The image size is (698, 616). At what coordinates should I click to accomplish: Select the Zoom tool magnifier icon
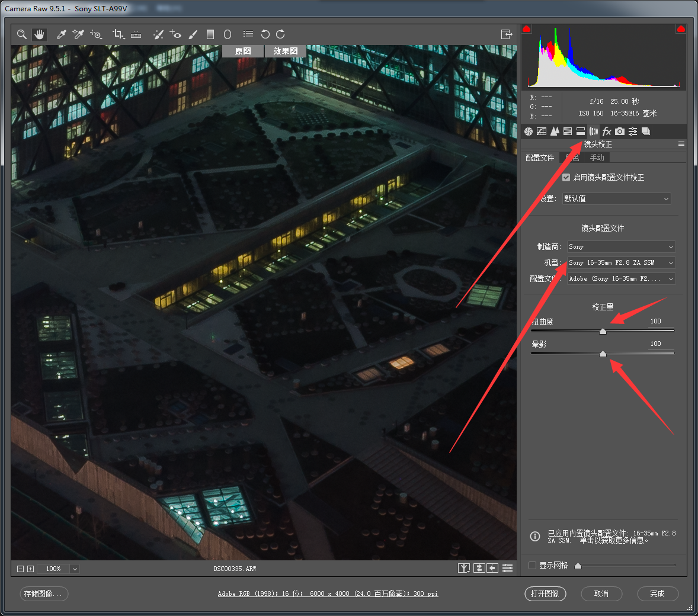point(22,34)
